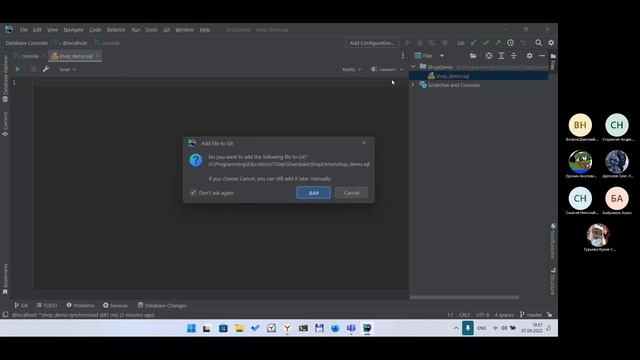The width and height of the screenshot is (640, 360).
Task: Open the Bookmarks side panel
Action: (5, 279)
